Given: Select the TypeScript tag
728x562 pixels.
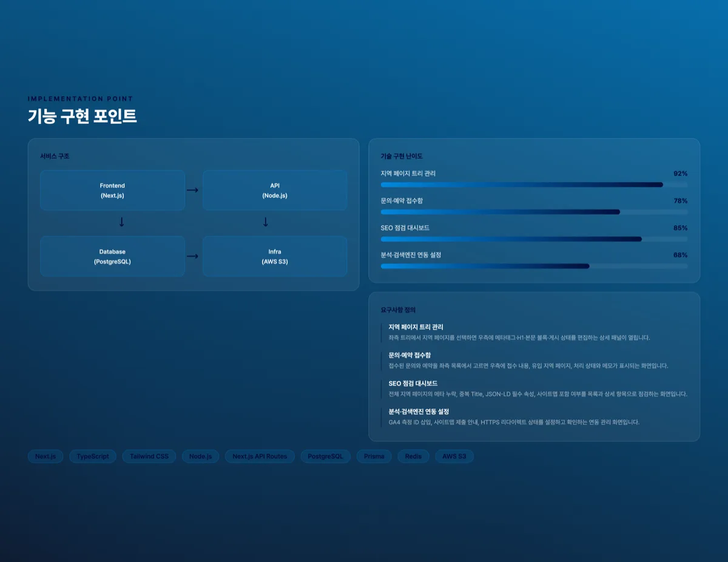Looking at the screenshot, I should point(93,456).
